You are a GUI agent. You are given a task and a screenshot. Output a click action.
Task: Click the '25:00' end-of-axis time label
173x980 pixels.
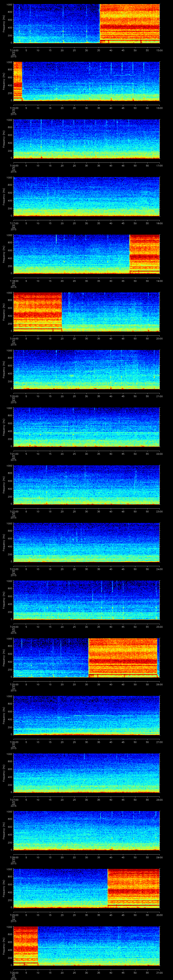click(159, 627)
